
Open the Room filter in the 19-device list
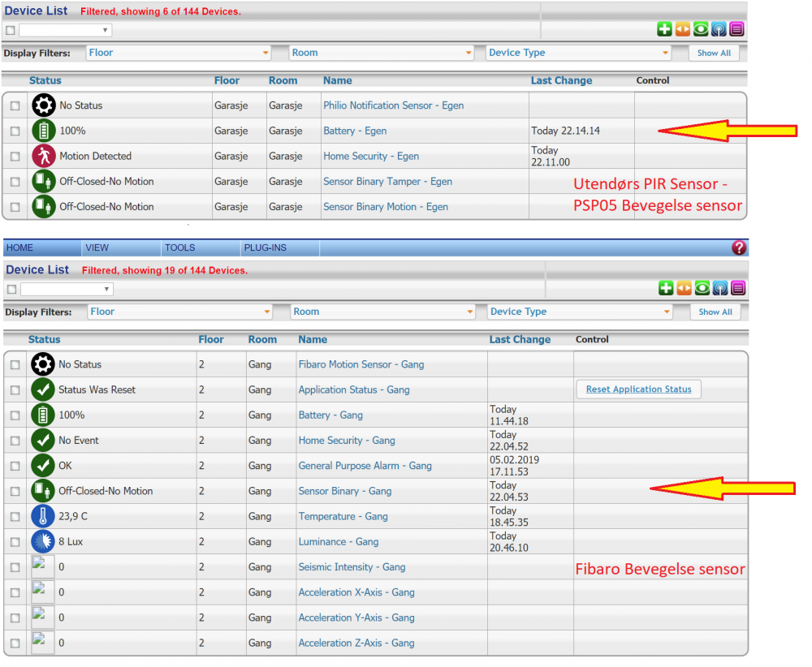[382, 312]
